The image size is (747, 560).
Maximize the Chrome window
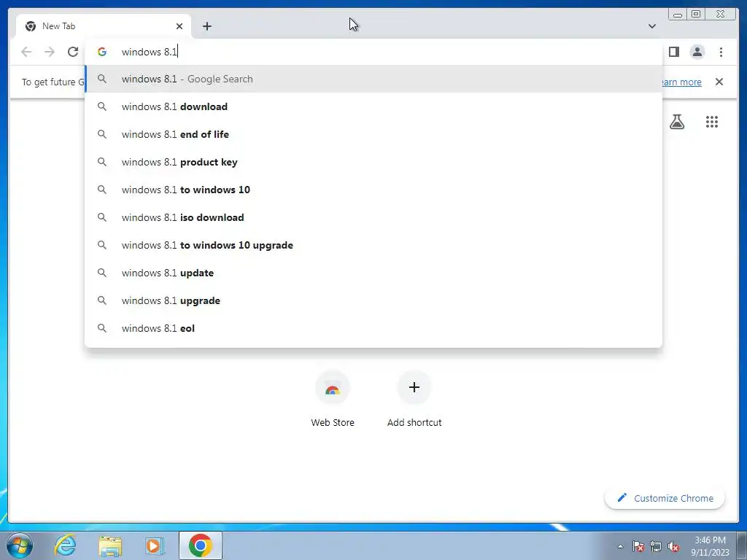[695, 15]
